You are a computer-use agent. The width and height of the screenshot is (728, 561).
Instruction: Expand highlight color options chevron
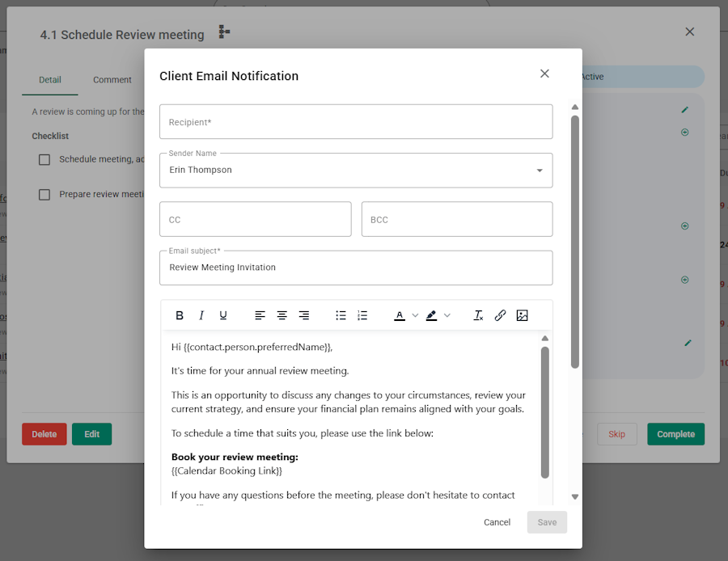447,315
